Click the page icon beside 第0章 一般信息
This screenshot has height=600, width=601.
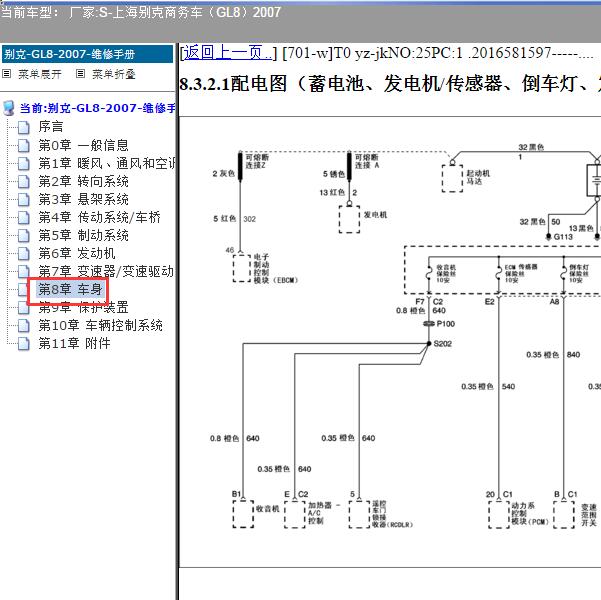point(23,145)
